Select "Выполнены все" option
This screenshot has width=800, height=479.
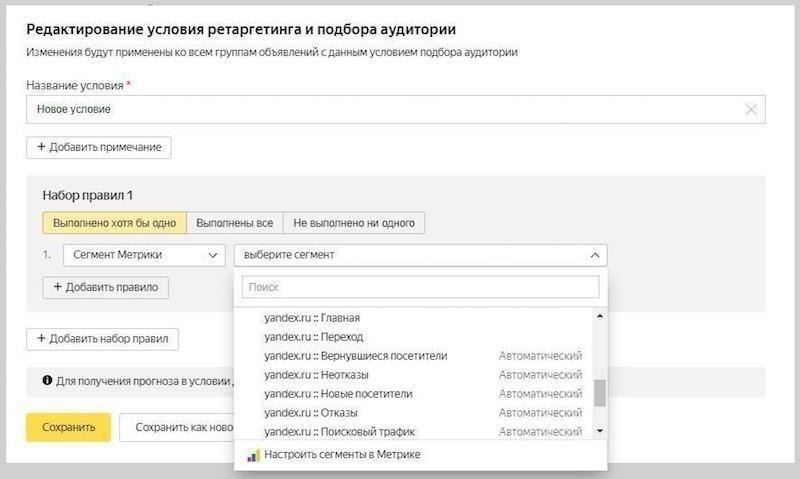pos(234,222)
